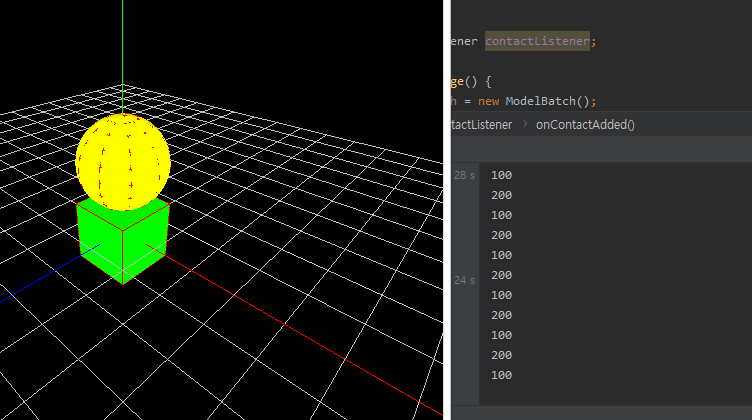Click the green cube under the sphere
Screen dimensions: 752x420
point(123,242)
